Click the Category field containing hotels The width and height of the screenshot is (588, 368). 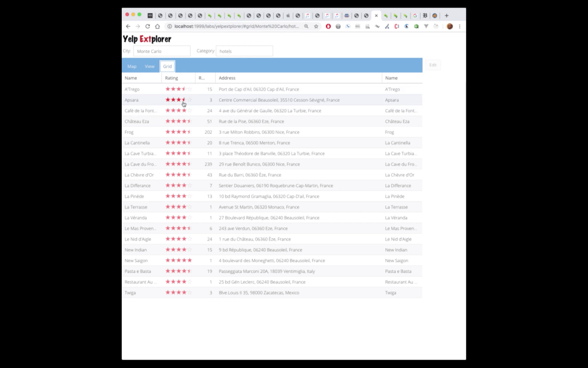tap(244, 51)
